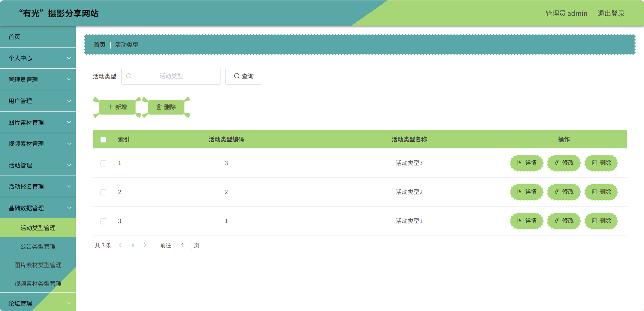The width and height of the screenshot is (644, 311).
Task: Select 视频素材类型管理 submenu item
Action: (x=38, y=283)
